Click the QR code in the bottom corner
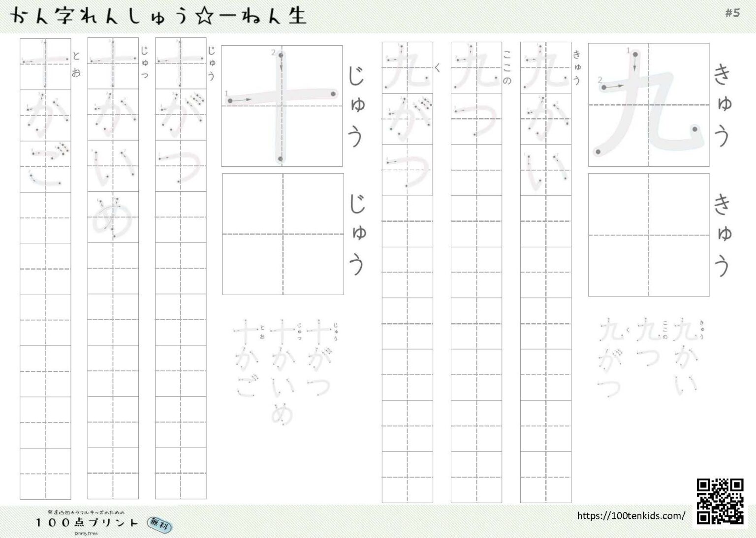The height and width of the screenshot is (538, 756). pos(720,501)
